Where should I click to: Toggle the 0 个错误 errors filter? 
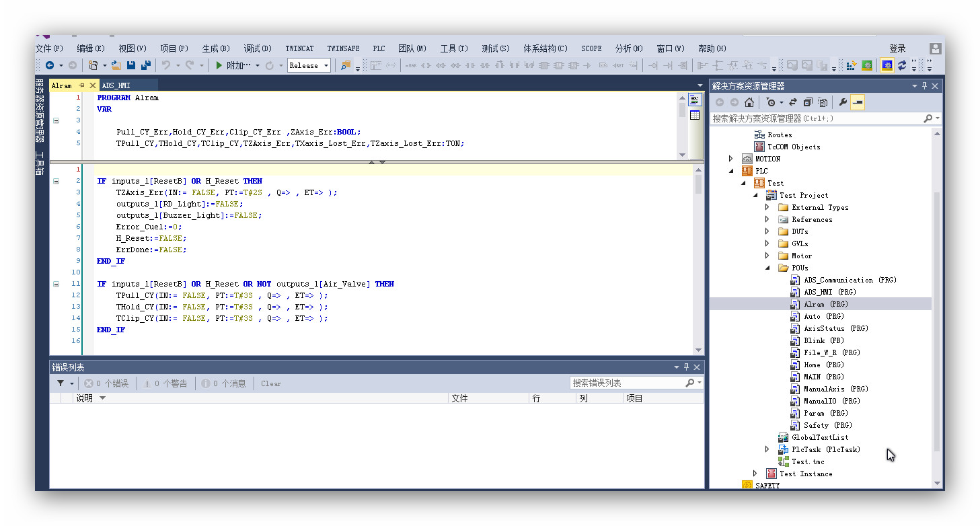pyautogui.click(x=106, y=383)
